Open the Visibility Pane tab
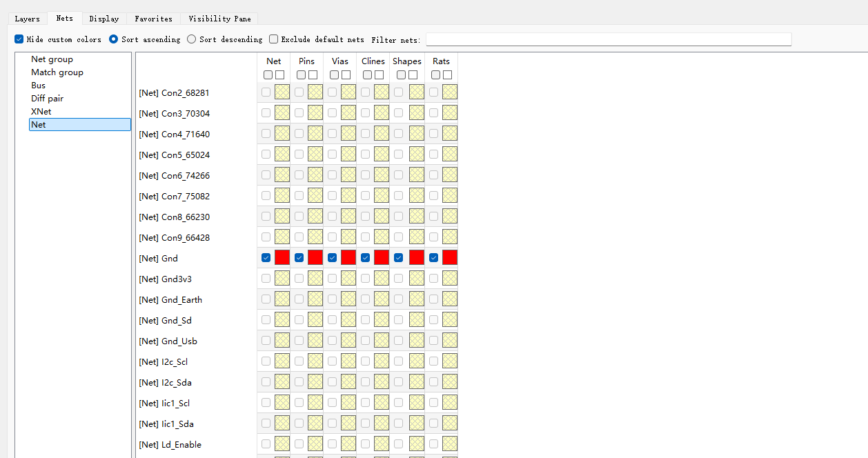This screenshot has height=458, width=868. coord(219,19)
